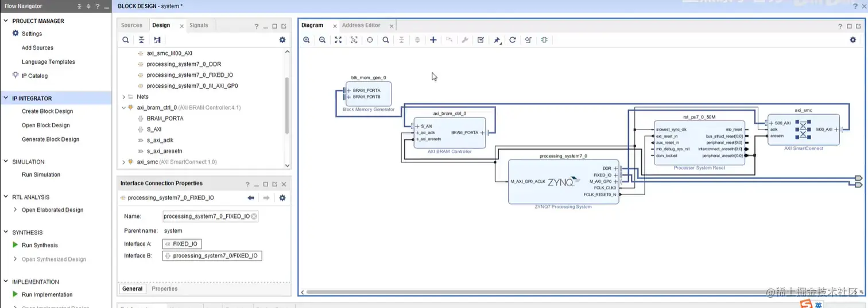Open Design panel settings gear
The height and width of the screenshot is (308, 868).
point(282,40)
